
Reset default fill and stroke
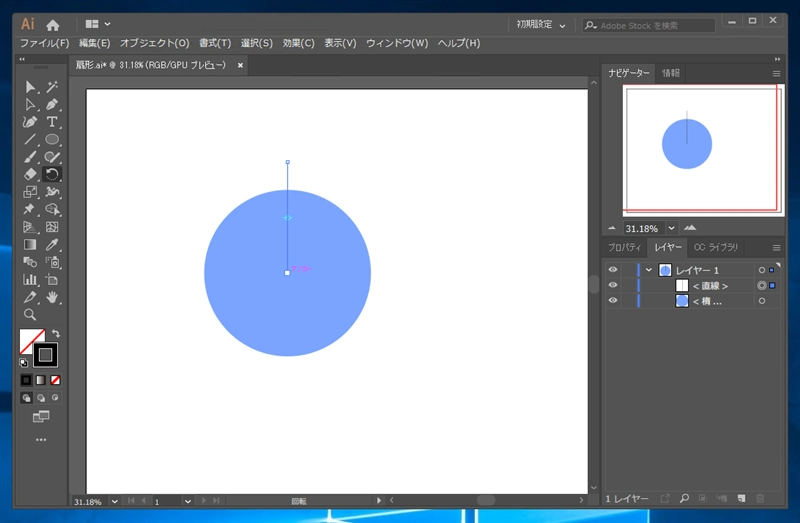23,363
